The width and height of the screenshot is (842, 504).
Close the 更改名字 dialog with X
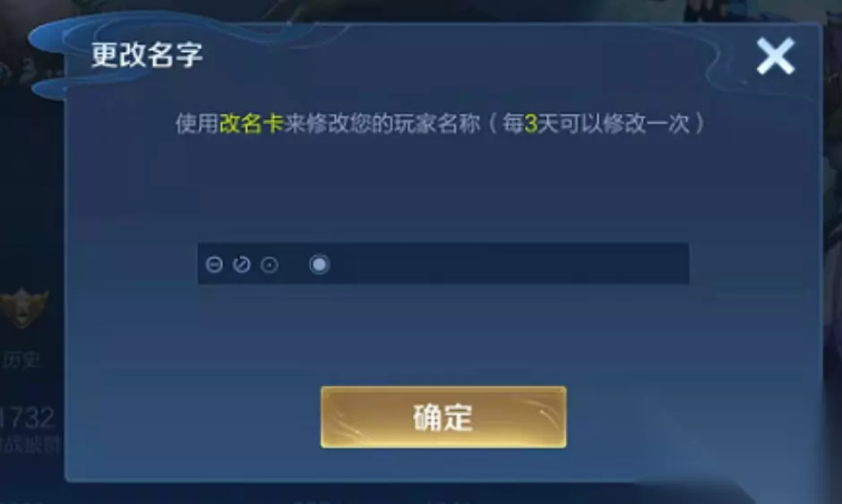[776, 56]
